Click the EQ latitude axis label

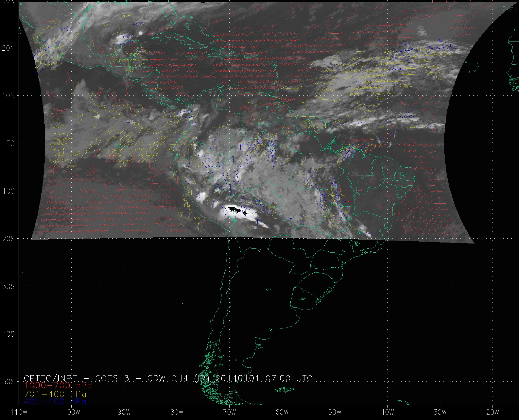point(10,143)
